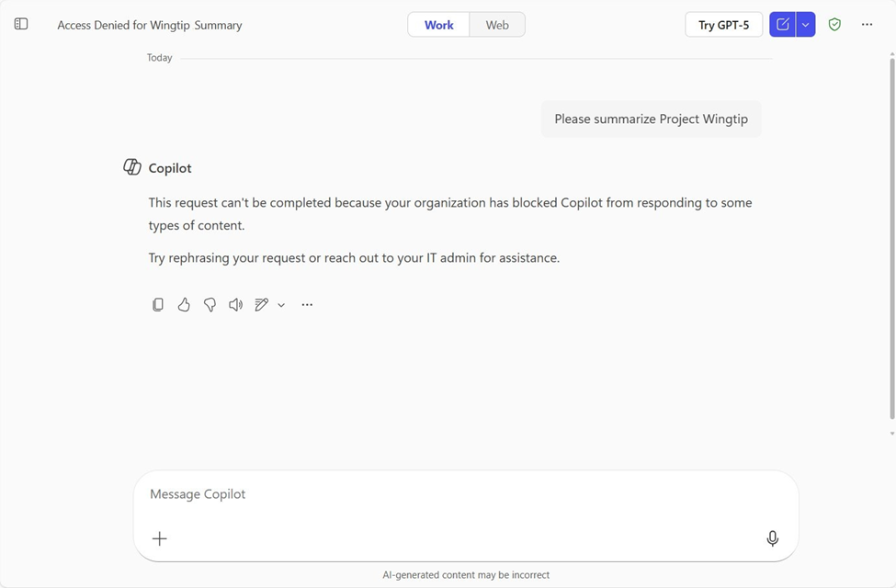Open the sidebar with the panel icon
The width and height of the screenshot is (896, 588).
(x=20, y=24)
